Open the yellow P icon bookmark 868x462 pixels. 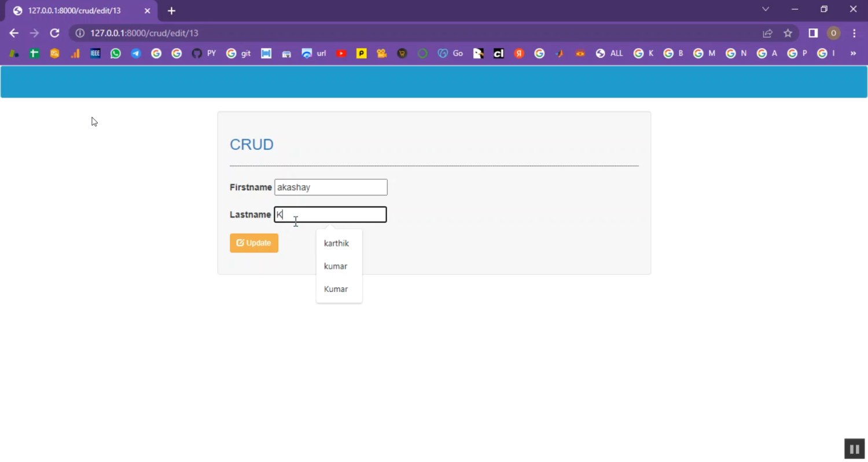click(362, 53)
